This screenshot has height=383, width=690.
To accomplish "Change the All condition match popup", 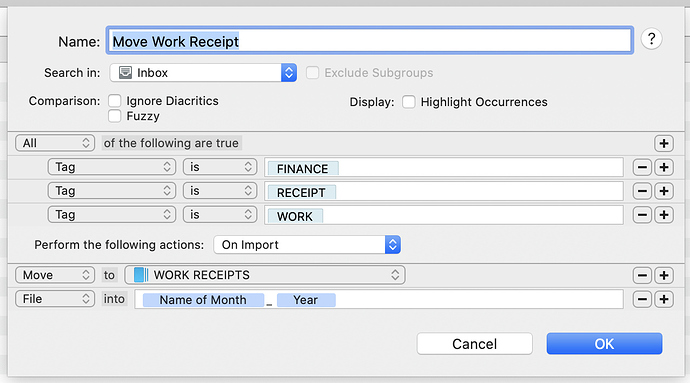I will click(x=55, y=143).
